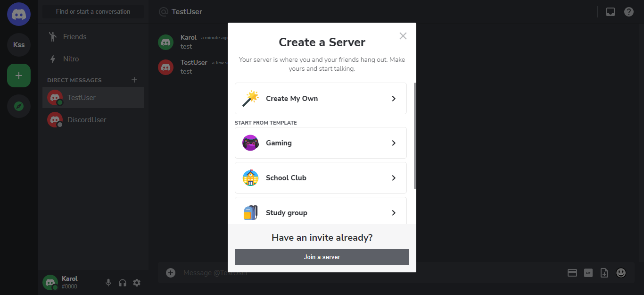Mute the microphone
This screenshot has width=644, height=295.
108,283
